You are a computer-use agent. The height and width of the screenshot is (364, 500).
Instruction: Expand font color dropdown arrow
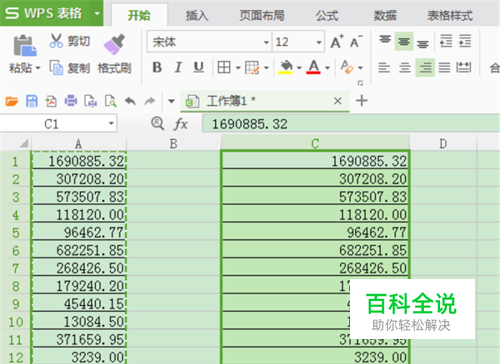point(327,68)
